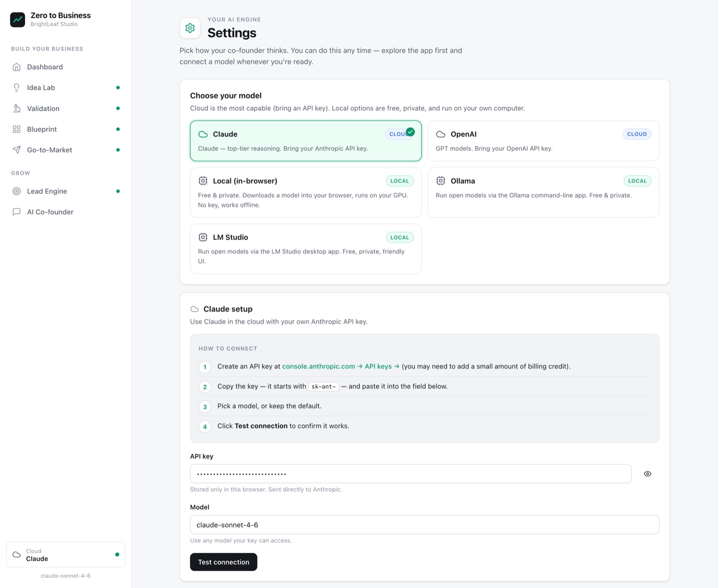Click the Settings gear icon in header
This screenshot has height=588, width=718.
190,28
